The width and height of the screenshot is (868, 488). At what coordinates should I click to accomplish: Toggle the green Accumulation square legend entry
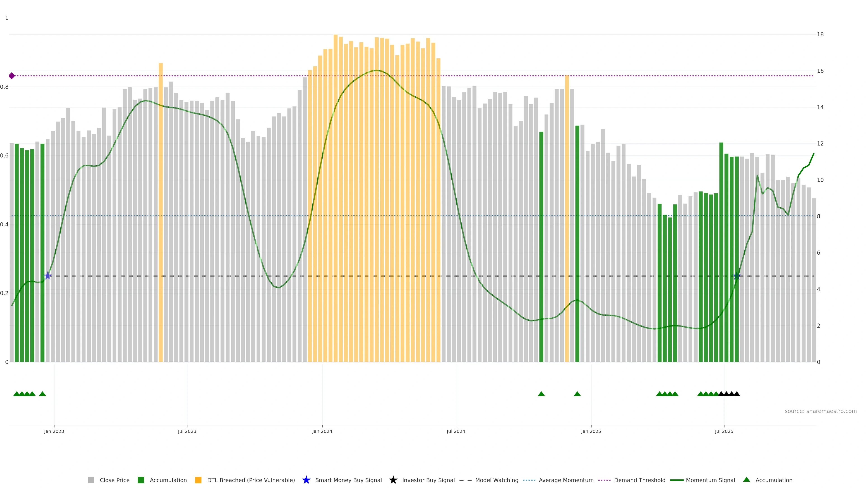tap(141, 480)
